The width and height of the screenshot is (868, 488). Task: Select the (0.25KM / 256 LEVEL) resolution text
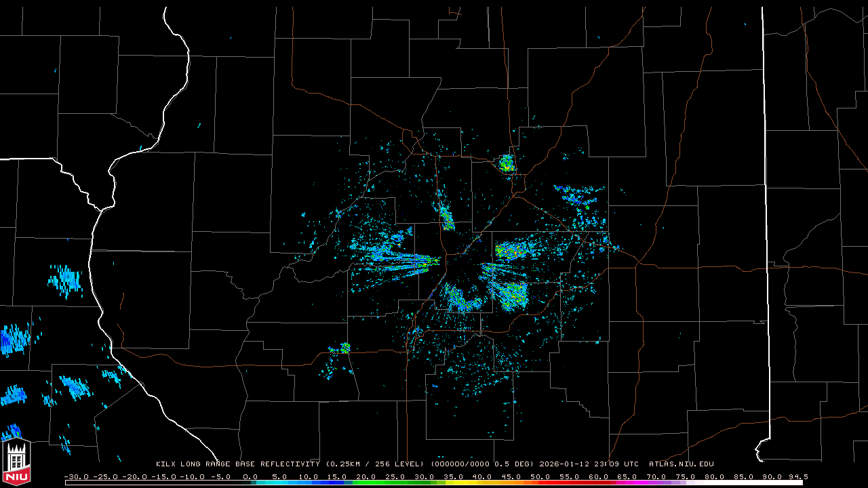(376, 464)
